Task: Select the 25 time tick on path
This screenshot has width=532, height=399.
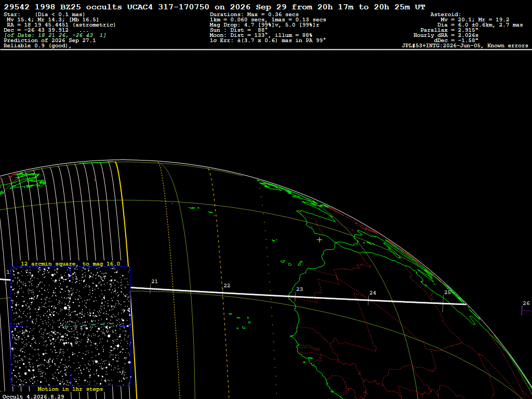Action: [x=443, y=303]
